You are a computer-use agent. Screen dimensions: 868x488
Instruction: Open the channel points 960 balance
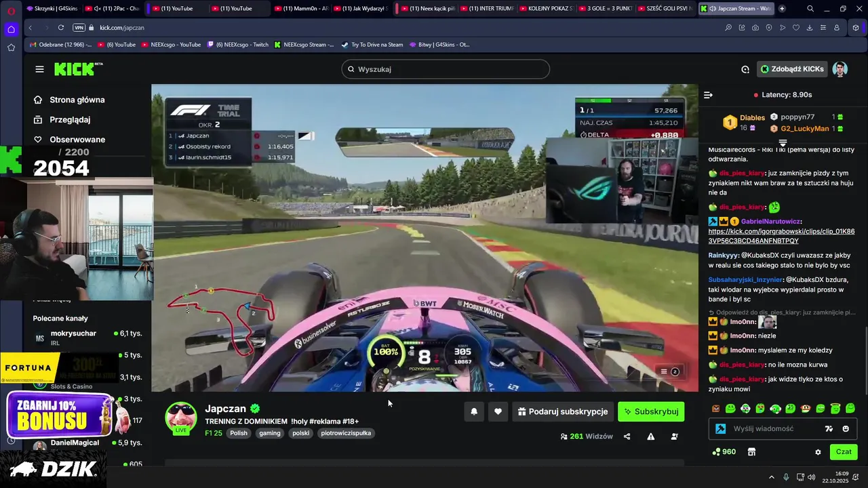tap(724, 451)
